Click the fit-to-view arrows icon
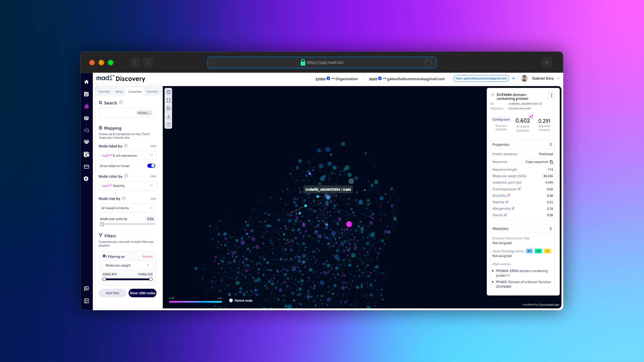 [169, 100]
